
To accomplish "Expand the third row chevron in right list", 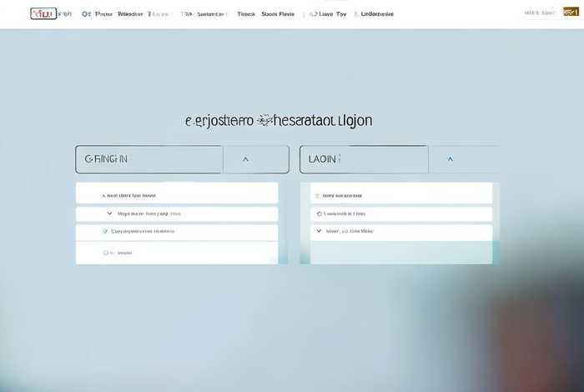I will click(319, 231).
